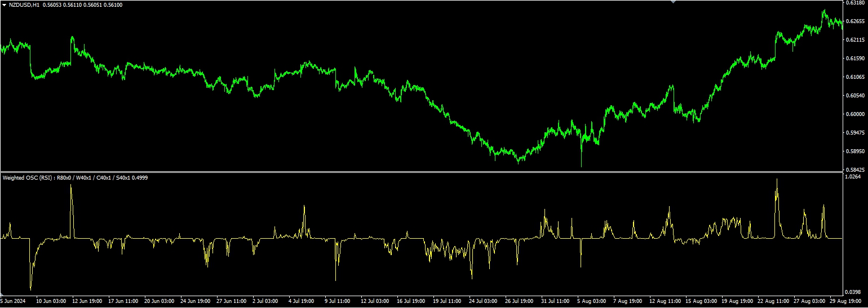Viewport: 868px width, 308px height.
Task: Click the 1.0264 oscillator scale maximum
Action: [854, 177]
